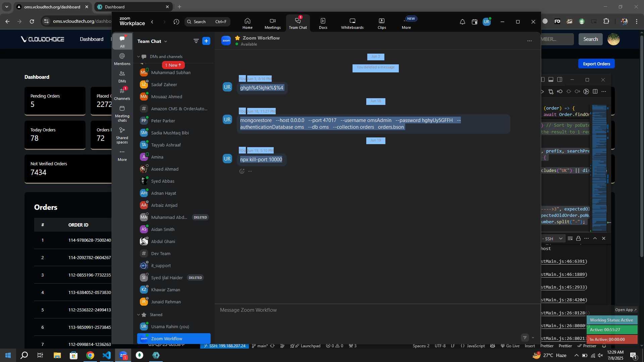Screen dimensions: 644x362
Task: Reload the browser page
Action: coord(32,21)
